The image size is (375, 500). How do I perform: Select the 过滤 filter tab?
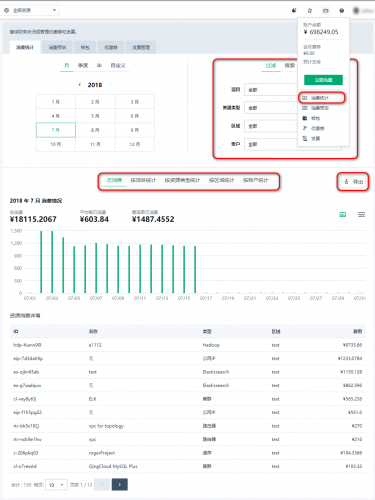[271, 65]
